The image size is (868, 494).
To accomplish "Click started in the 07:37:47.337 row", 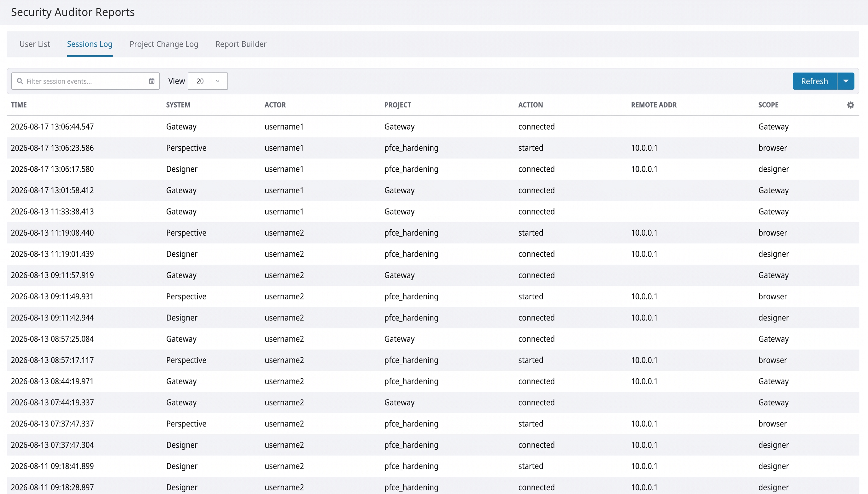I will [531, 424].
